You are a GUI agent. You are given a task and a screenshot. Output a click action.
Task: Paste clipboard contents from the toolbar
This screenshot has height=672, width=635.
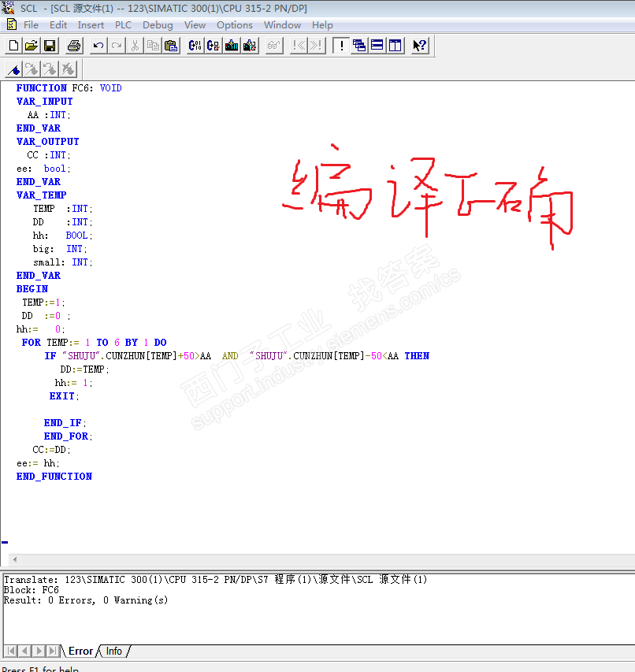[171, 46]
